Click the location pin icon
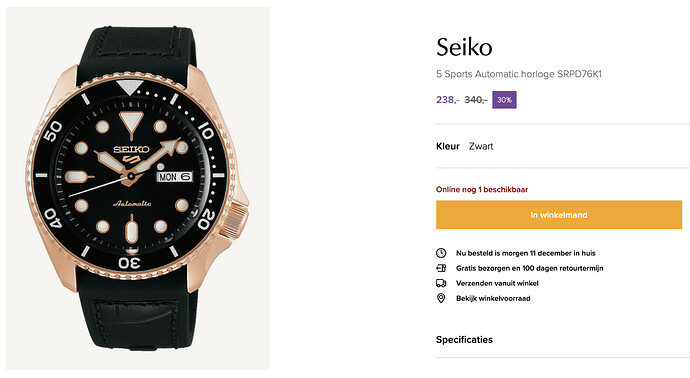Image resolution: width=690 pixels, height=378 pixels. [x=441, y=298]
